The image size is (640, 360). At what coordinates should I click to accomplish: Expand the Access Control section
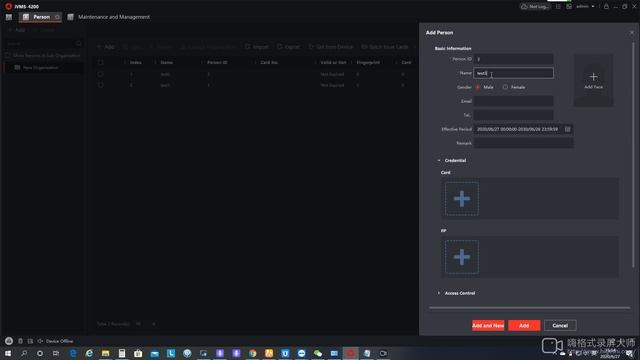439,293
